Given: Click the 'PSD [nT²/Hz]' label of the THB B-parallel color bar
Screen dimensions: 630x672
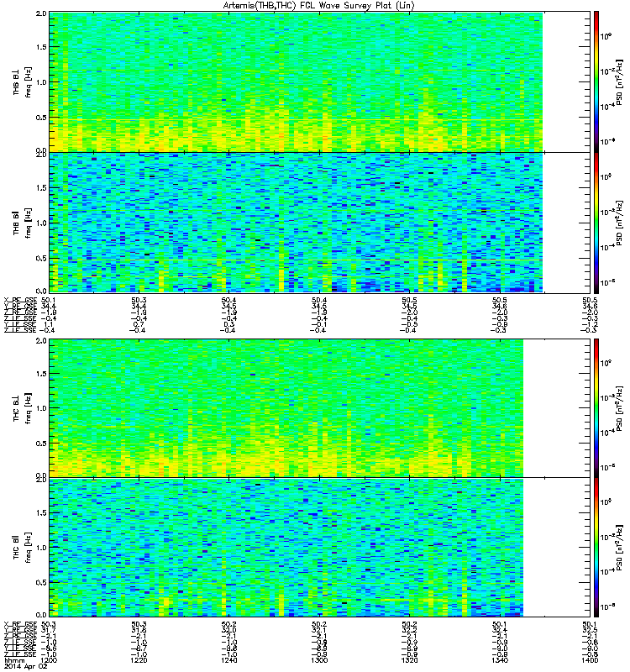Looking at the screenshot, I should (x=619, y=223).
